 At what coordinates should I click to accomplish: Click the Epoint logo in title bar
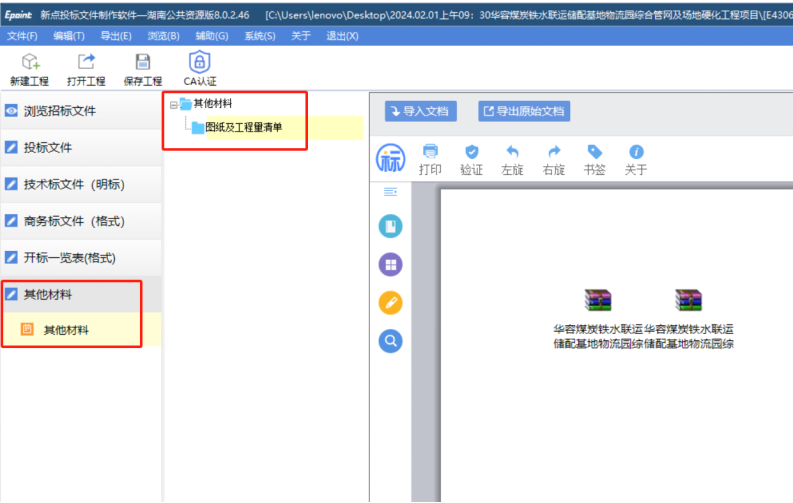(x=18, y=15)
